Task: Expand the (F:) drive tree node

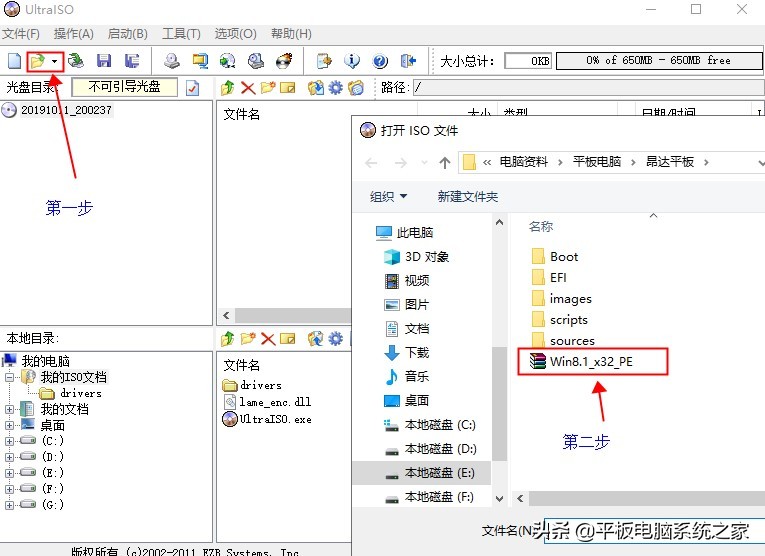Action: 9,489
